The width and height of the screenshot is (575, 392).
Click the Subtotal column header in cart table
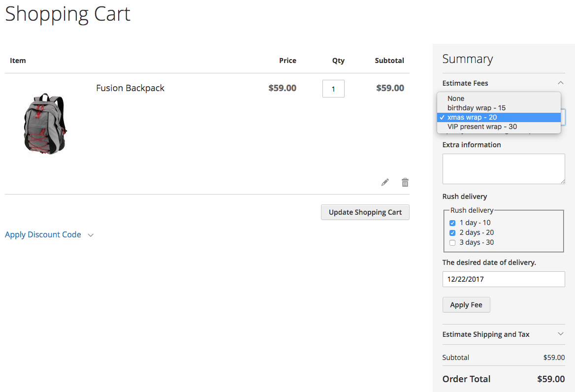389,61
